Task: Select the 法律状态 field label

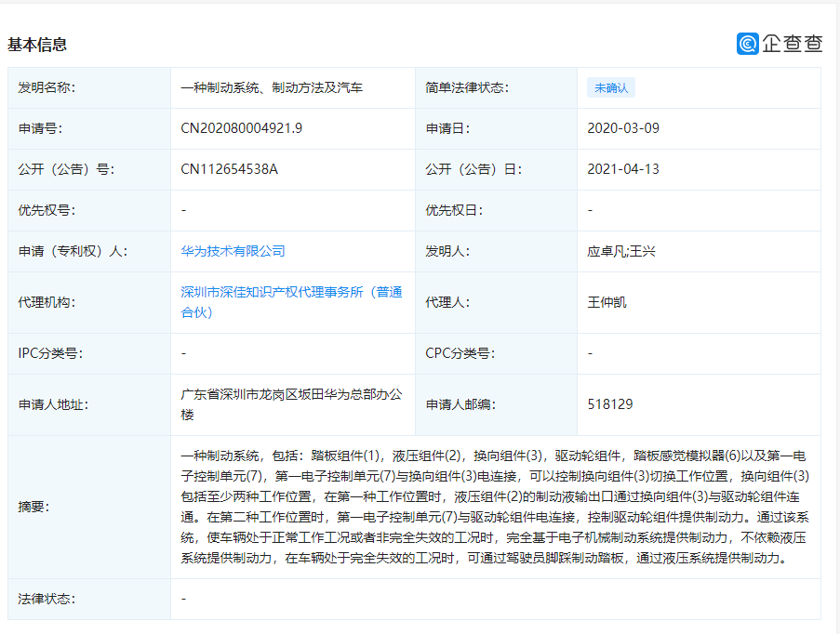Action: pyautogui.click(x=47, y=599)
